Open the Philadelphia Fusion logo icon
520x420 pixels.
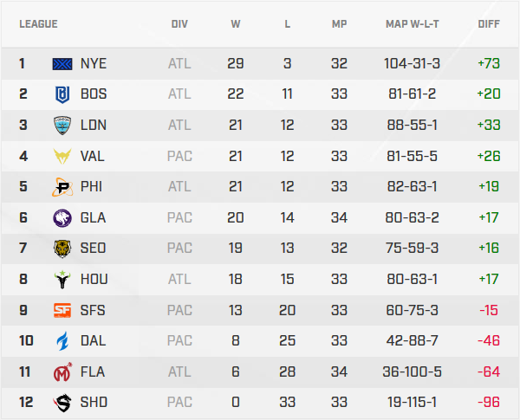click(63, 187)
